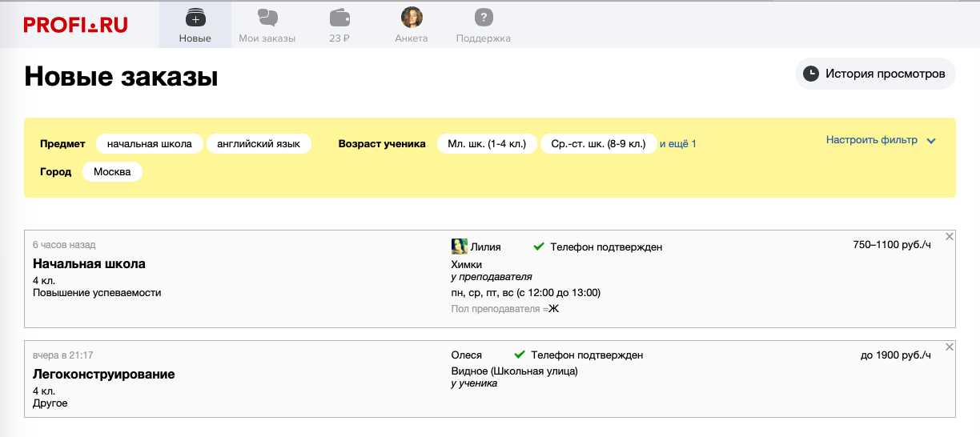This screenshot has height=437, width=980.
Task: Open Поддержка question mark icon
Action: click(x=483, y=17)
